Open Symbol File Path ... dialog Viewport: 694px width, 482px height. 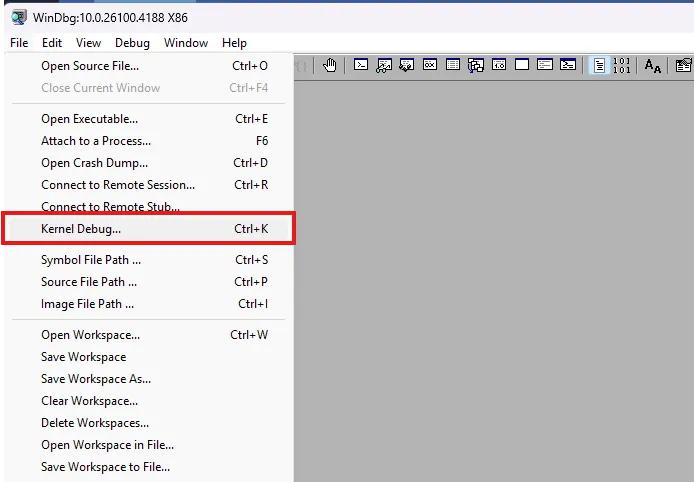(149, 260)
